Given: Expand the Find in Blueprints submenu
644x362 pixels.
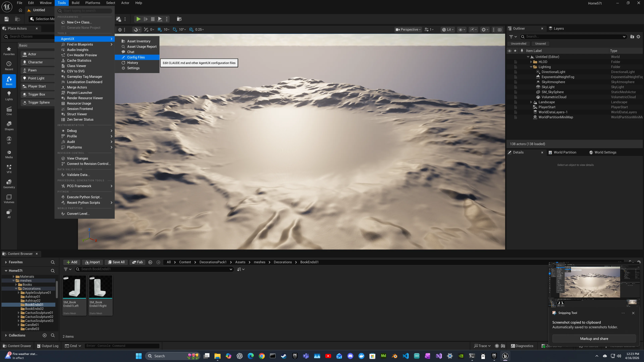Looking at the screenshot, I should coord(85,44).
